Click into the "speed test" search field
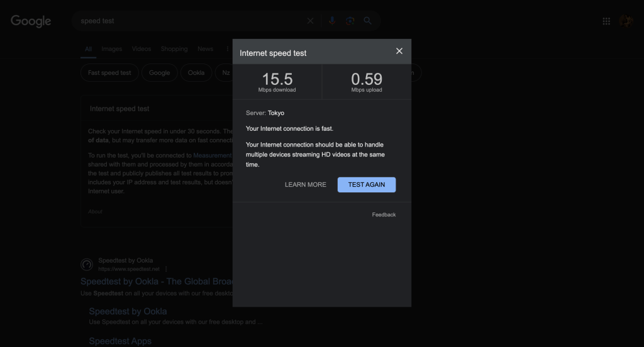The width and height of the screenshot is (644, 347). click(x=189, y=21)
